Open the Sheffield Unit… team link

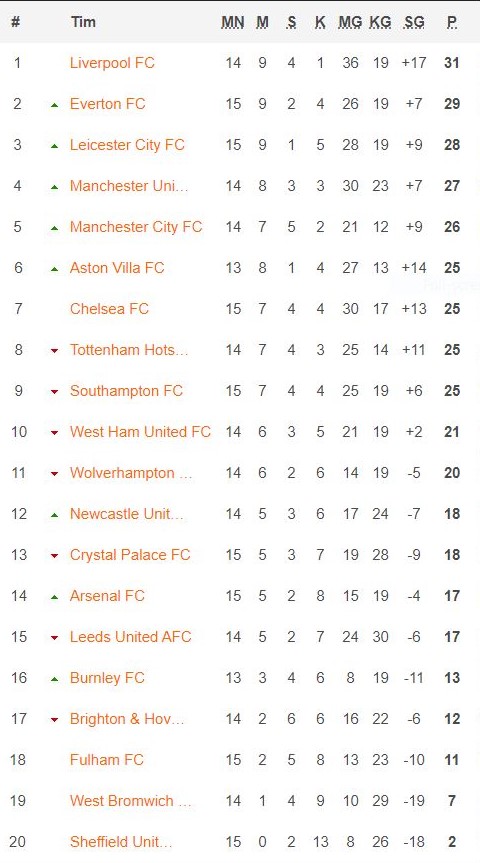121,842
